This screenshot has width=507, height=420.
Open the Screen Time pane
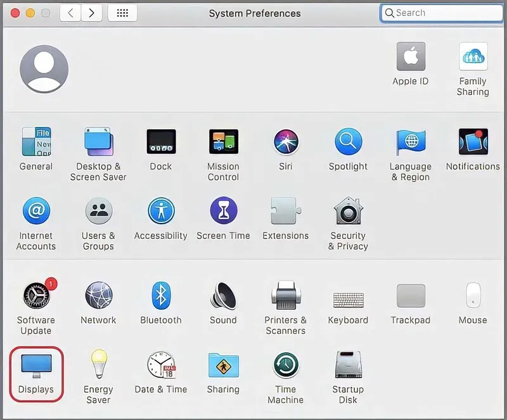coord(223,212)
